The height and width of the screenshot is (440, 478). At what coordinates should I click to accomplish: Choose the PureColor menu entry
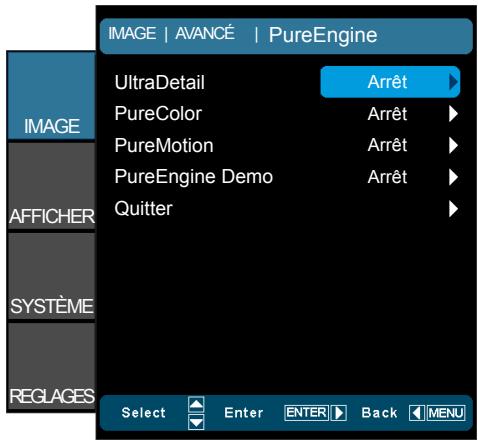pos(287,114)
